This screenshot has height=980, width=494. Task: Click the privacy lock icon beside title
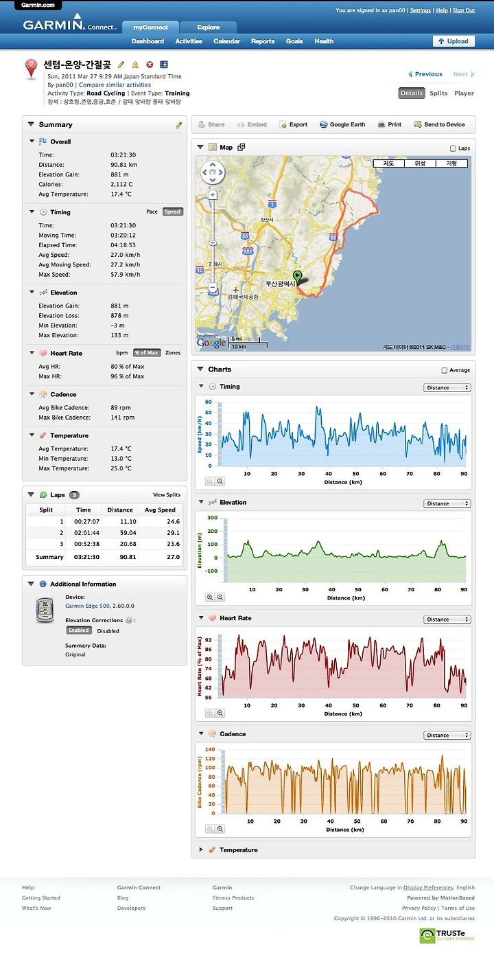[x=136, y=65]
